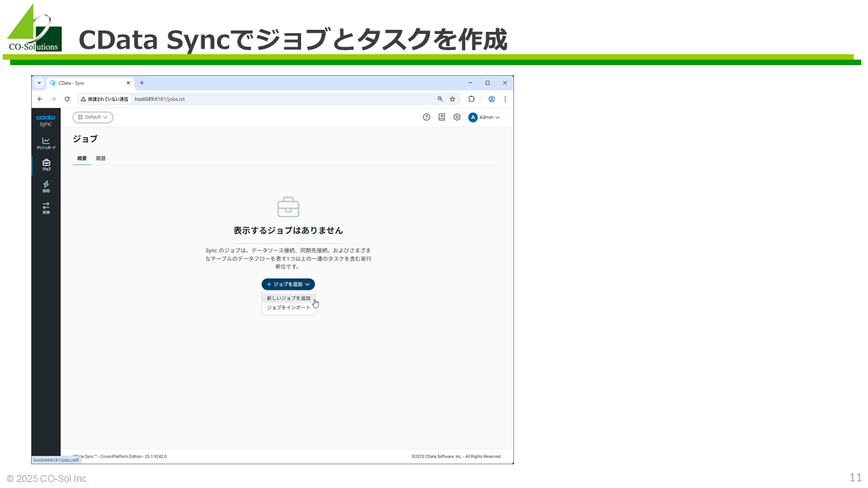Select the CData - Sync browser tab
868x488 pixels.
pos(90,83)
